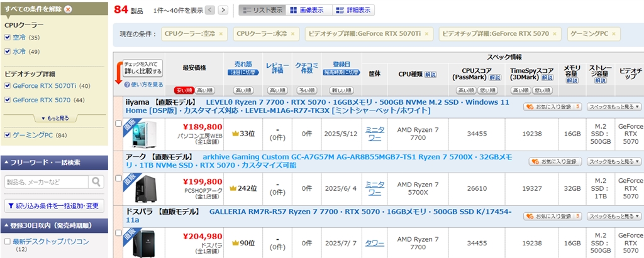Sort price by 安い順

click(x=184, y=90)
